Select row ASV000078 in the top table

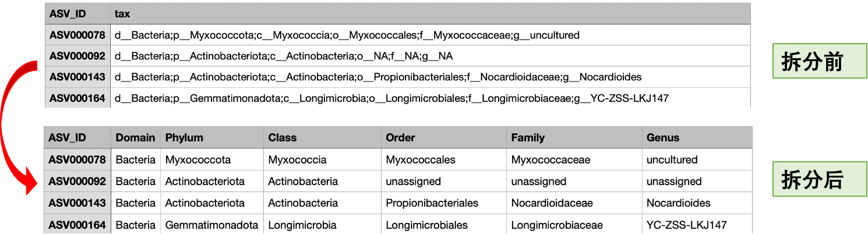pos(77,36)
